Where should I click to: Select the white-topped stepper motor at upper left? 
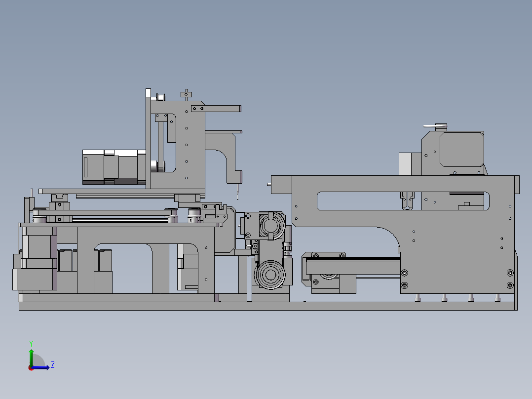114,167
